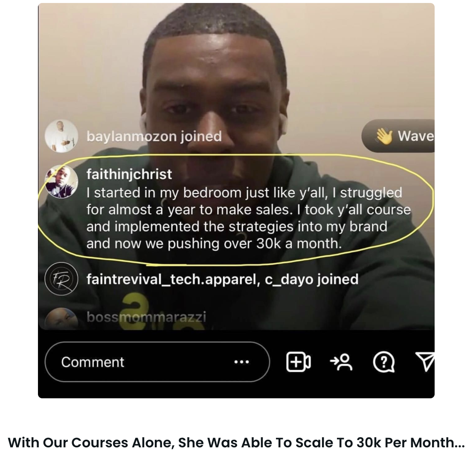This screenshot has height=458, width=476.
Task: Click the question bubble icon
Action: [x=384, y=362]
